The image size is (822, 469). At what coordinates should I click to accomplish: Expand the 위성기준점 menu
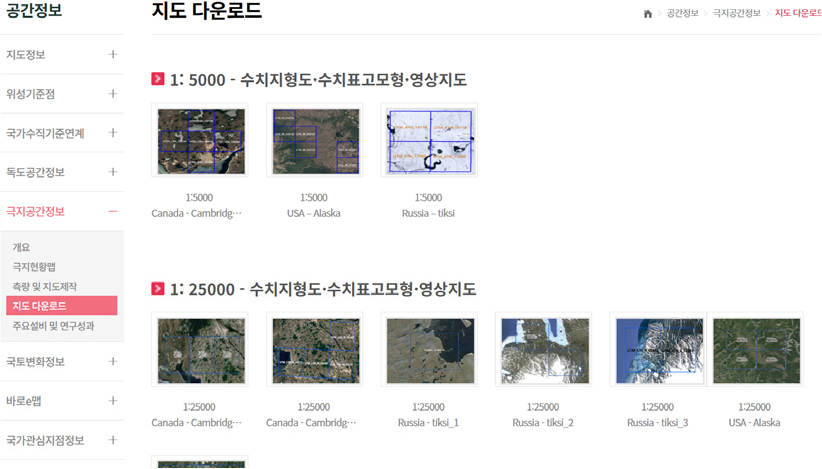click(x=113, y=94)
